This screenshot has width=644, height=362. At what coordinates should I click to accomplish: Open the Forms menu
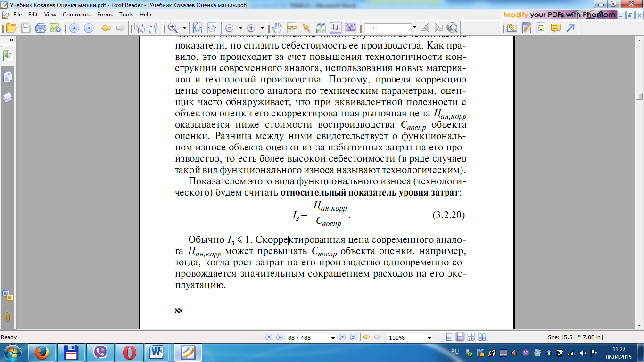pyautogui.click(x=105, y=15)
